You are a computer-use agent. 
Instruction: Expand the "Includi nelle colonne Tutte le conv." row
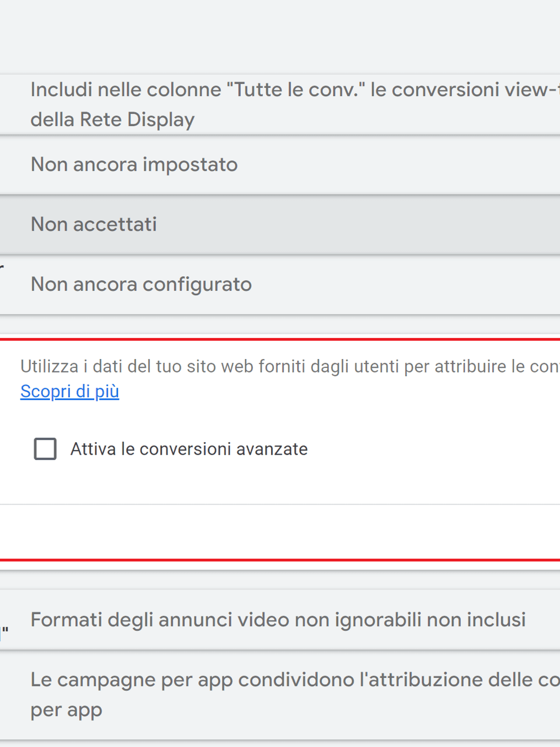click(x=280, y=104)
